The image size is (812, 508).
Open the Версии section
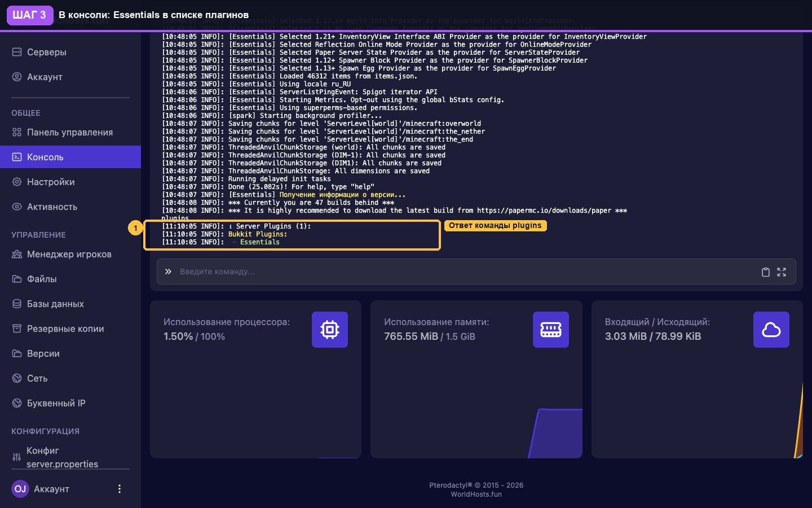pyautogui.click(x=70, y=353)
